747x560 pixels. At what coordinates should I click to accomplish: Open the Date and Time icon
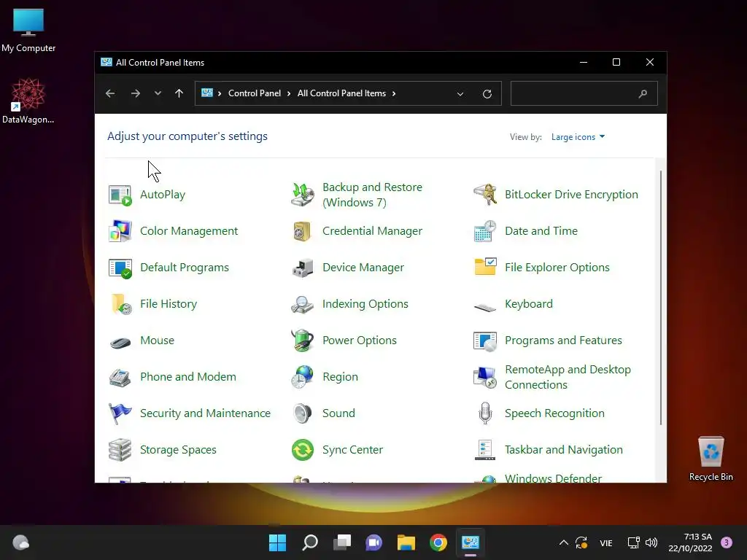coord(485,231)
